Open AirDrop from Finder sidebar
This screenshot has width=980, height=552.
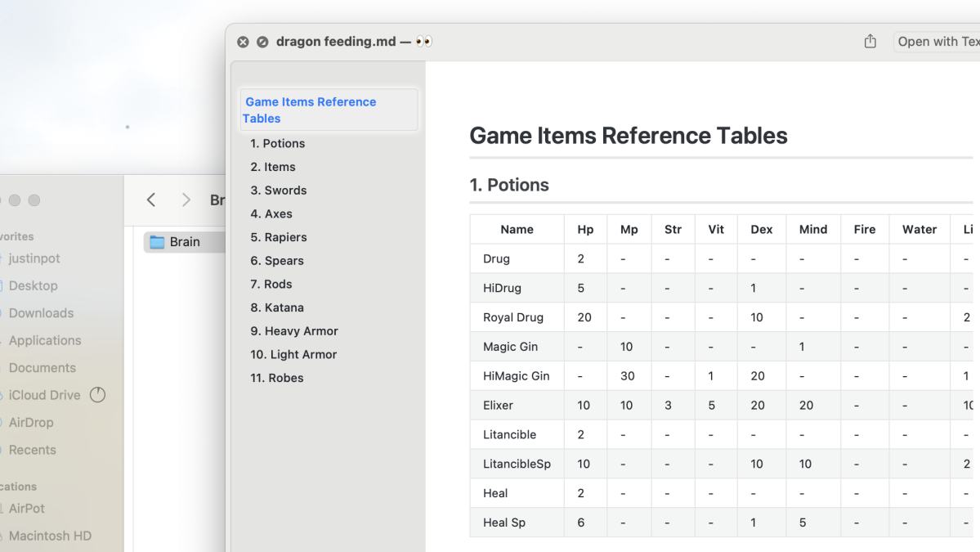click(x=31, y=423)
